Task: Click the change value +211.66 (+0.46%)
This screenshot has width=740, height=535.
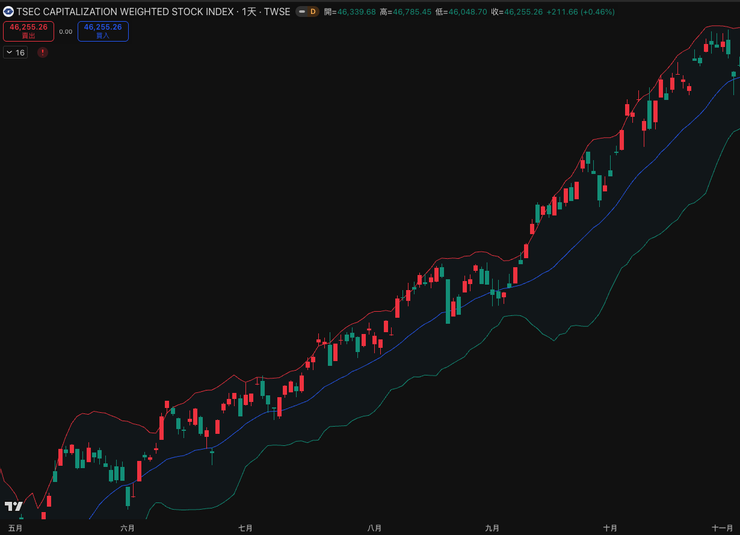Action: tap(580, 12)
